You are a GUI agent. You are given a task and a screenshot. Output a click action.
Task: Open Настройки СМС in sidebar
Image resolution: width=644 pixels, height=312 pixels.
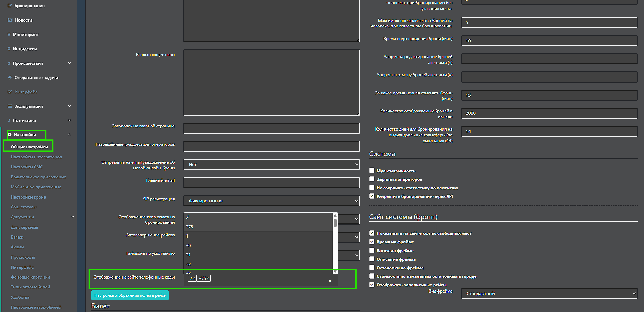point(27,167)
